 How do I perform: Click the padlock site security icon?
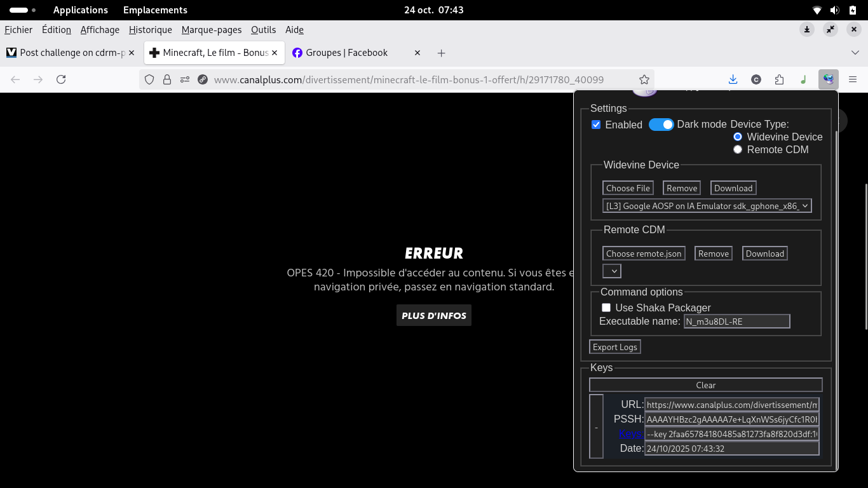[167, 79]
